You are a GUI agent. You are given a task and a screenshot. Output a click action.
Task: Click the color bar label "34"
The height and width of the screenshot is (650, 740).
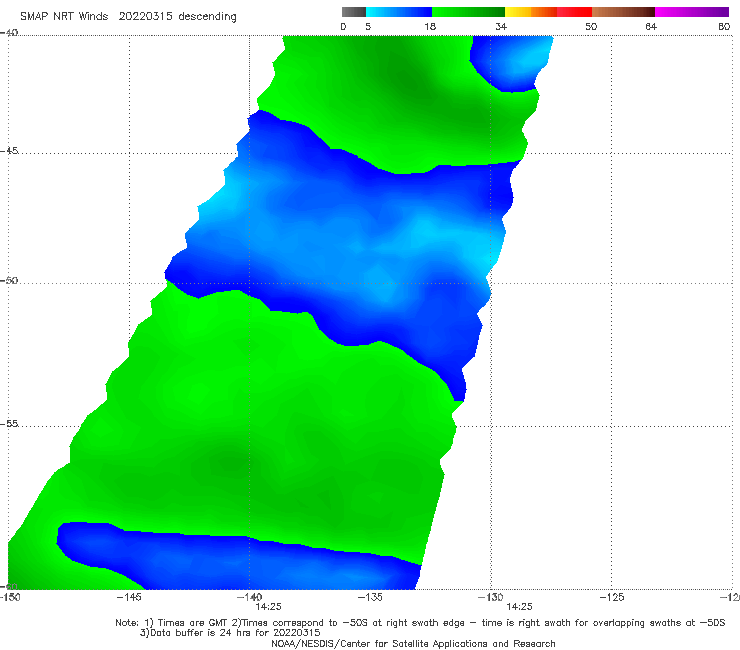click(x=501, y=26)
